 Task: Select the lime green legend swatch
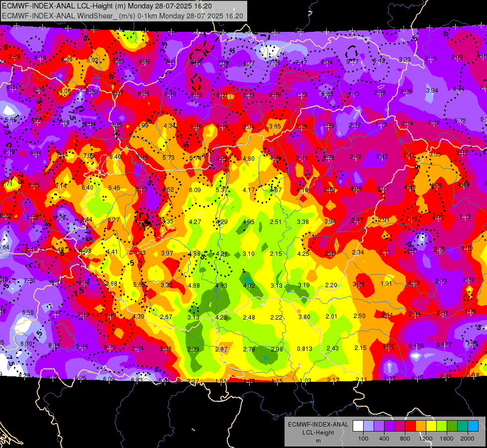click(442, 426)
